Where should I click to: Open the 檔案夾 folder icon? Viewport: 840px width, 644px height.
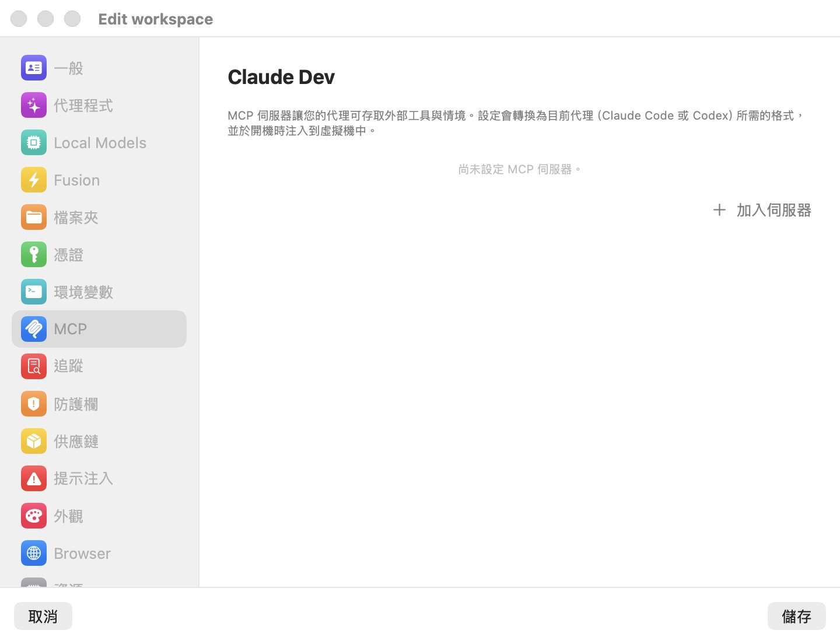[x=34, y=217]
